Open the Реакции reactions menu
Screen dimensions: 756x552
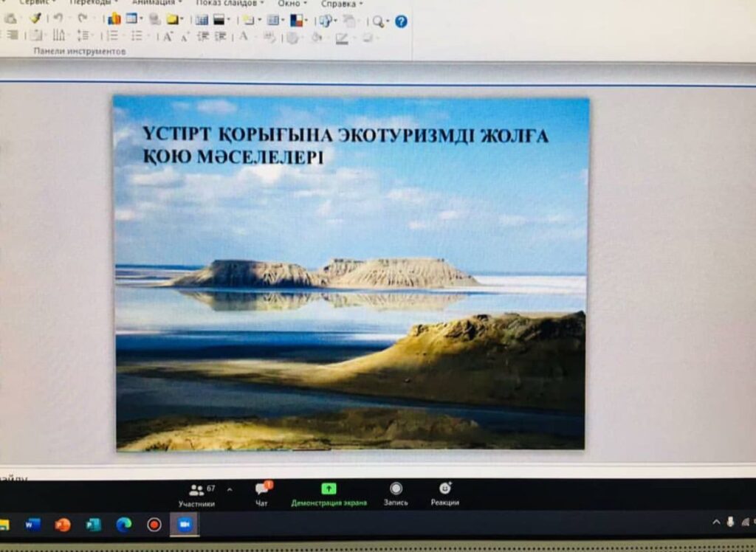pyautogui.click(x=444, y=493)
